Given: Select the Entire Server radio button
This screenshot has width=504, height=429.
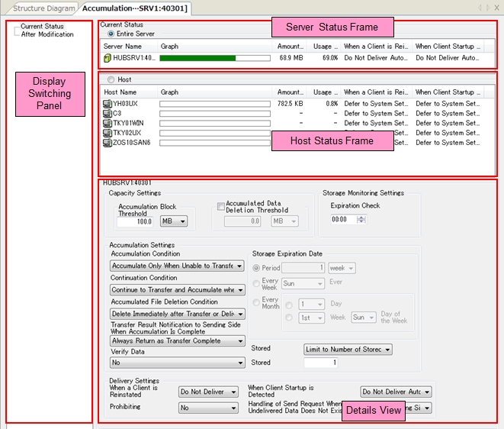Looking at the screenshot, I should pos(111,34).
